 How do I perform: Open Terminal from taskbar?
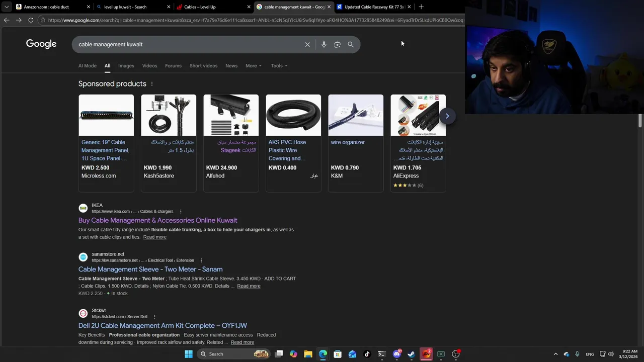click(x=382, y=354)
